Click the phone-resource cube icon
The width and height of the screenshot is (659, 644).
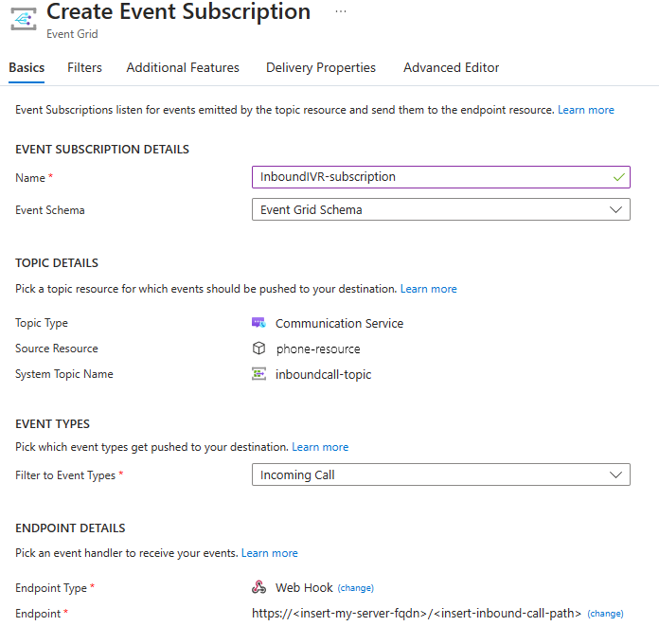pyautogui.click(x=258, y=349)
